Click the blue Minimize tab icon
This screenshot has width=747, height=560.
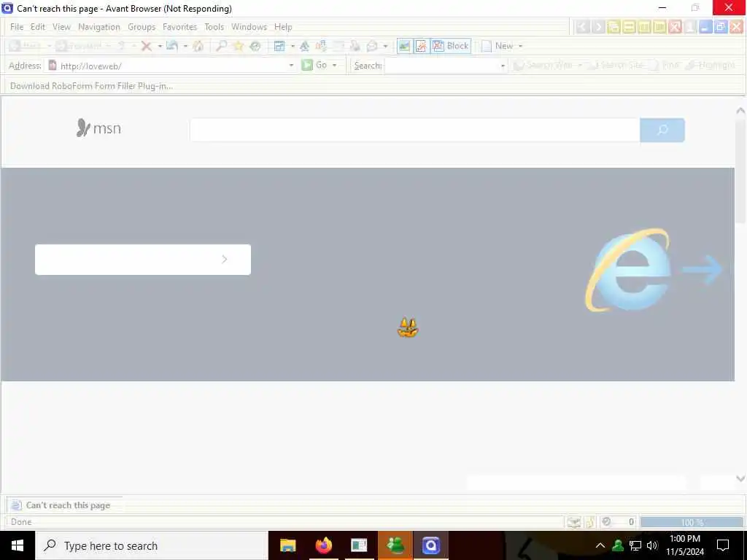click(705, 27)
